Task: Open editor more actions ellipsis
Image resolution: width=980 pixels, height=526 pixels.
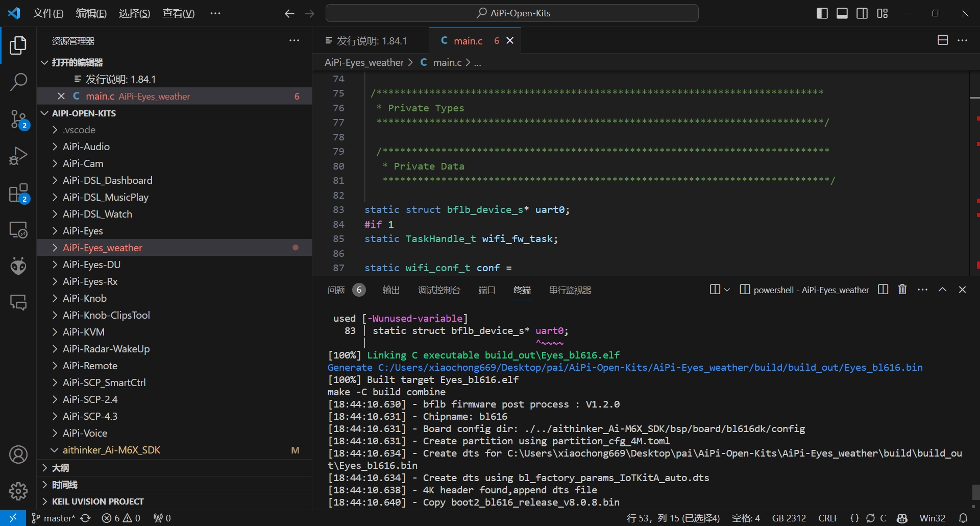Action: 963,40
